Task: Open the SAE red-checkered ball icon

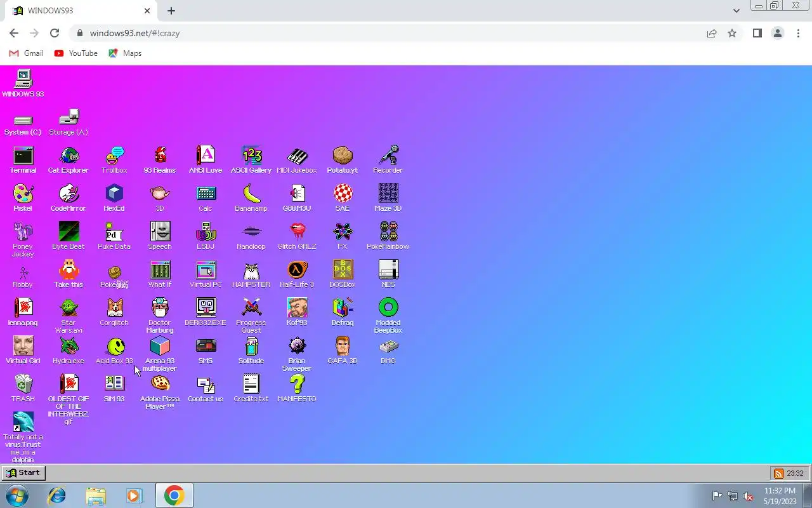Action: [343, 197]
